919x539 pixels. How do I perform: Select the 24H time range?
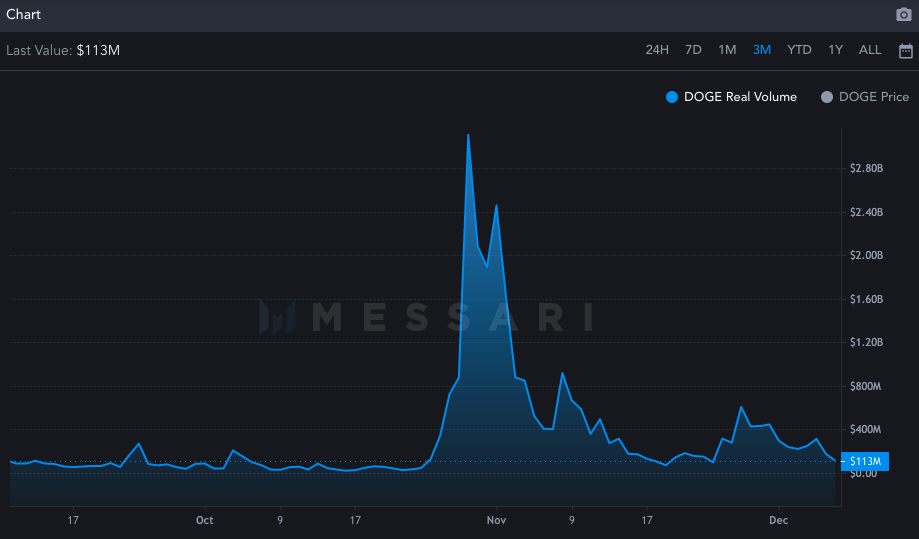(x=657, y=50)
